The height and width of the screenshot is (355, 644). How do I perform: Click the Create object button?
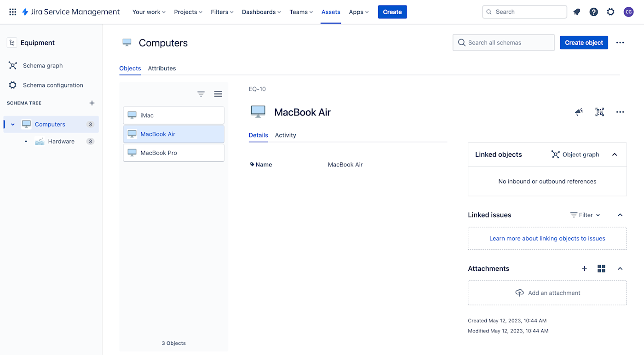[x=584, y=43]
